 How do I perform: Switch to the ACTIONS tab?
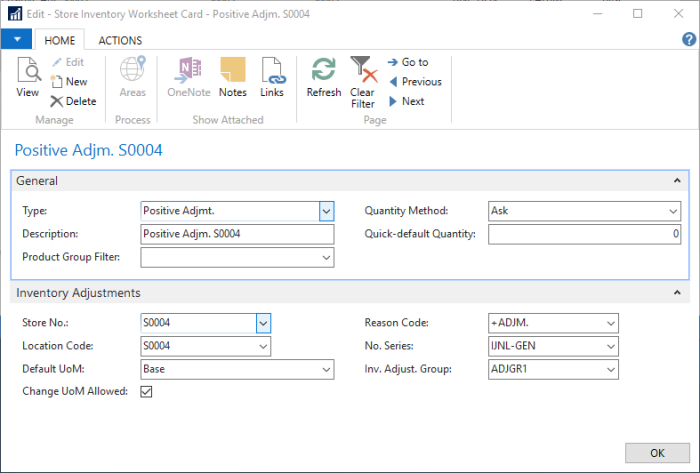(120, 40)
